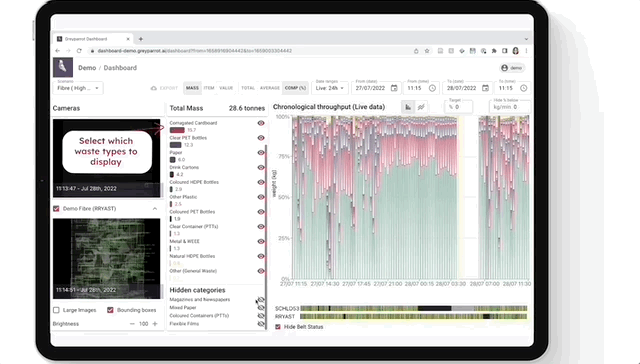This screenshot has height=364, width=640.
Task: Hide the Coloured HDPE Bottles category
Action: point(261,182)
